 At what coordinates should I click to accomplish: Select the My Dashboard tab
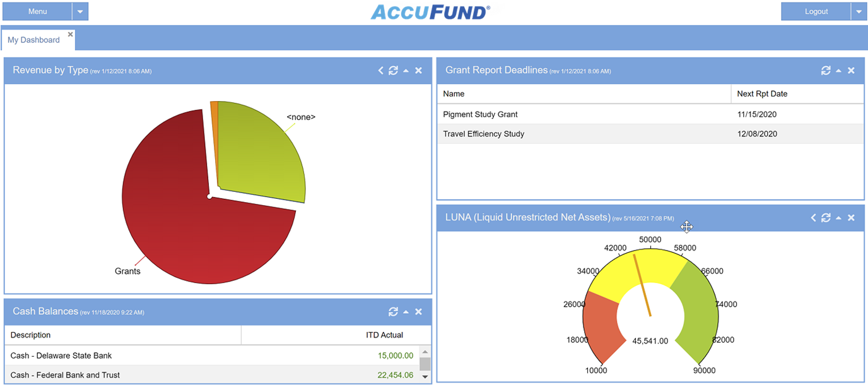pos(35,40)
